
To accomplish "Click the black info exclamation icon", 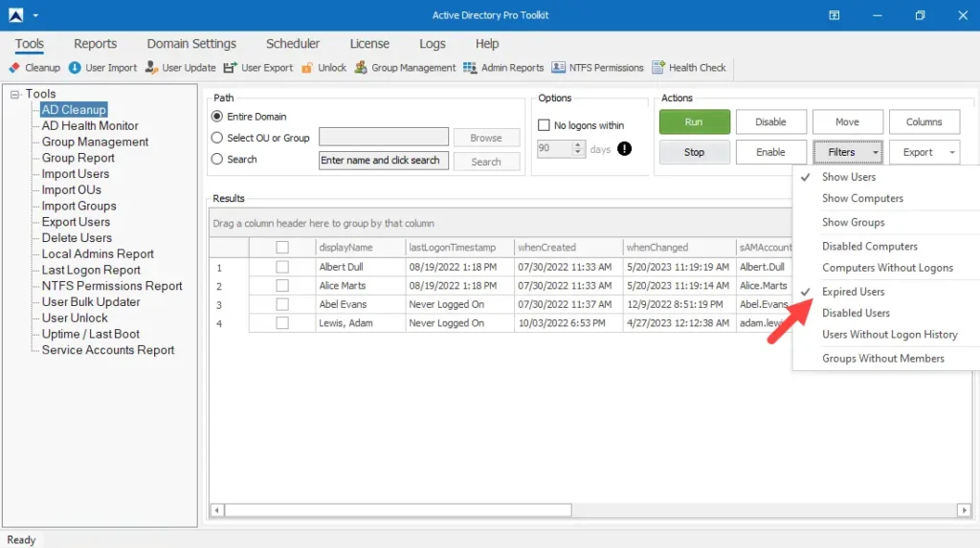I will (624, 149).
